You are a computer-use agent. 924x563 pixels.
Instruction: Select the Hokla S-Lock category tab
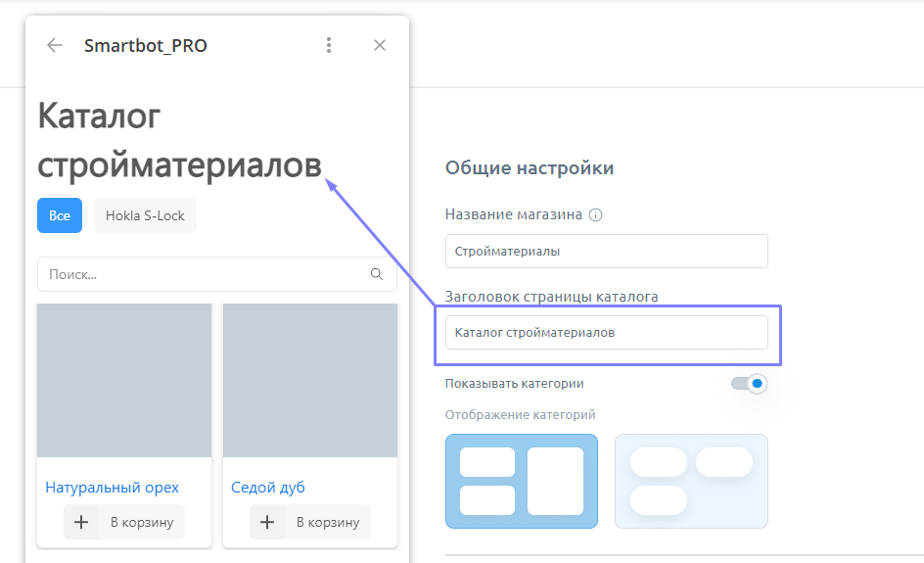(145, 215)
